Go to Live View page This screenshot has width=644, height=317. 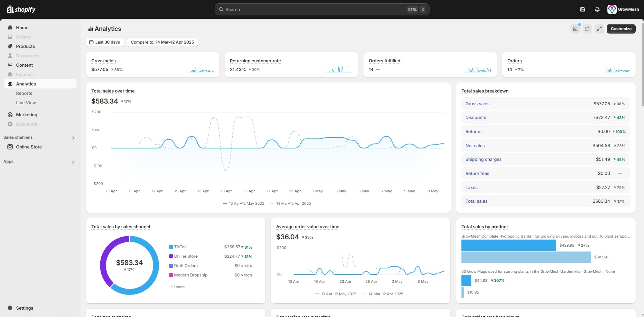pyautogui.click(x=26, y=103)
